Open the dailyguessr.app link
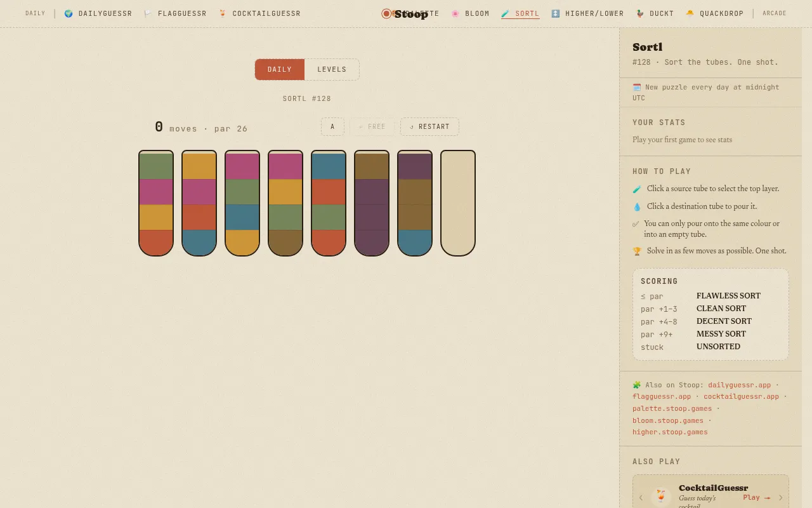This screenshot has height=508, width=812. (740, 385)
